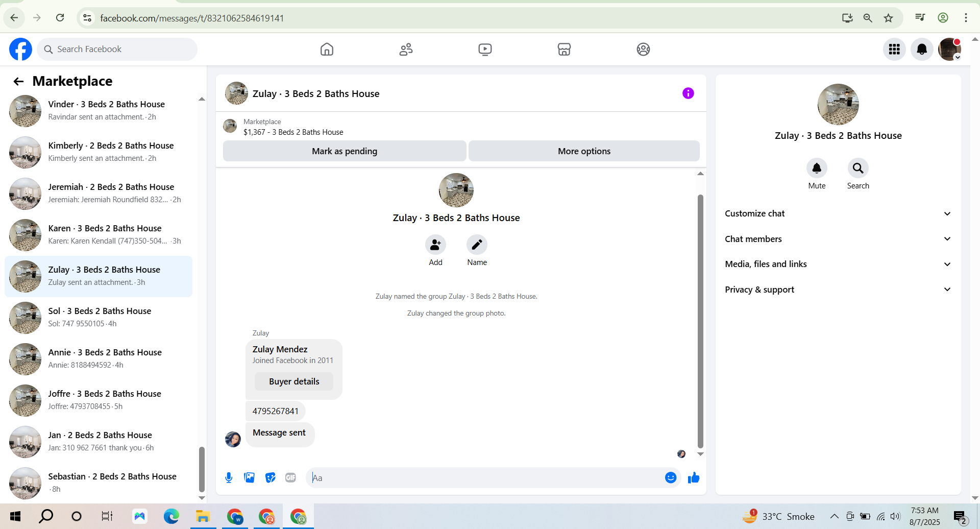Click the browser address bar URL

(x=192, y=18)
